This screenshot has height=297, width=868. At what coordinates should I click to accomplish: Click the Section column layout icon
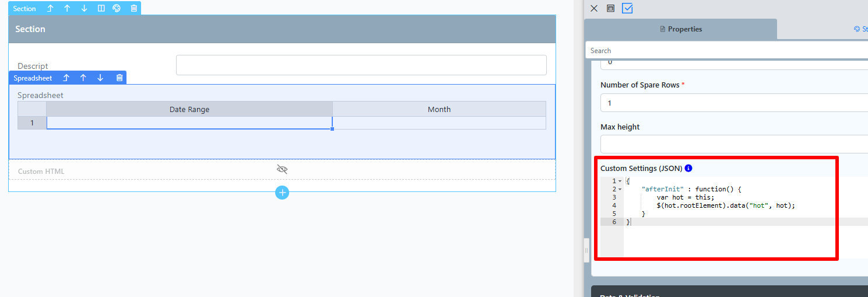101,9
